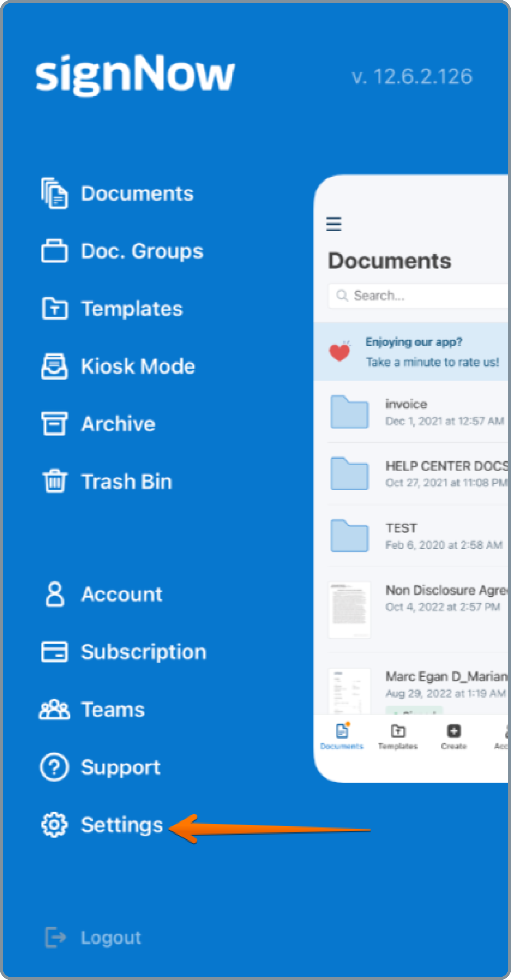
Task: Click the Trash Bin icon
Action: [x=54, y=481]
